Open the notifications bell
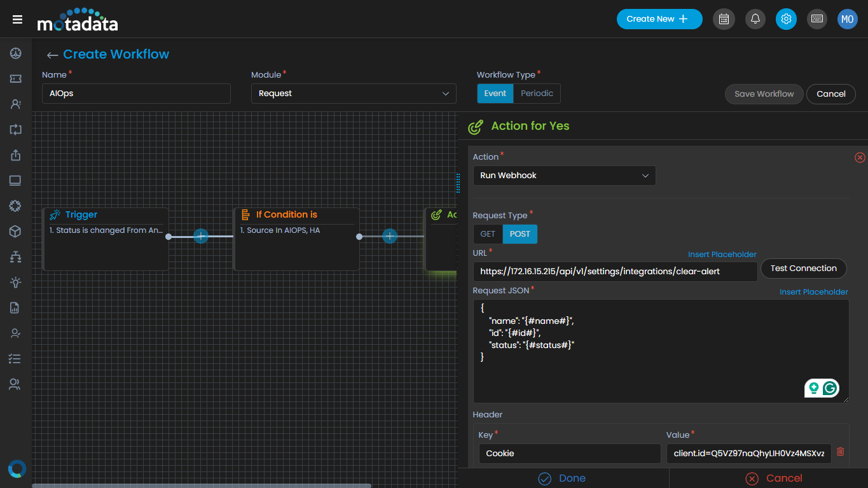Image resolution: width=868 pixels, height=488 pixels. pos(755,19)
